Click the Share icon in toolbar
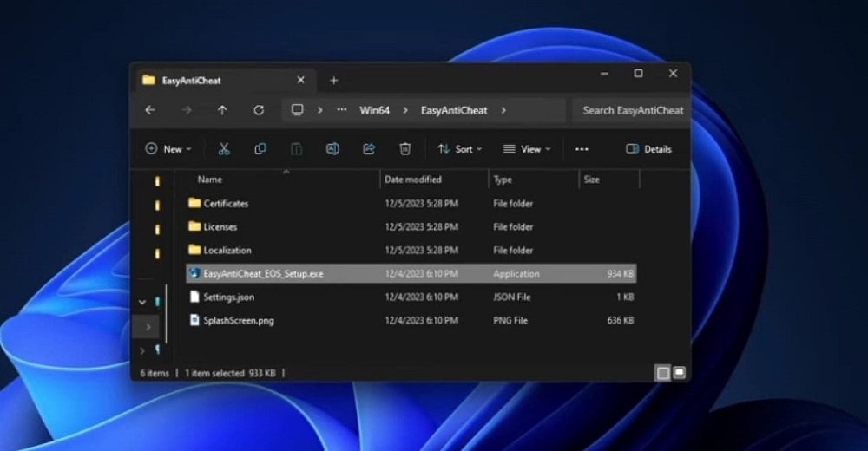This screenshot has height=451, width=868. click(x=369, y=149)
